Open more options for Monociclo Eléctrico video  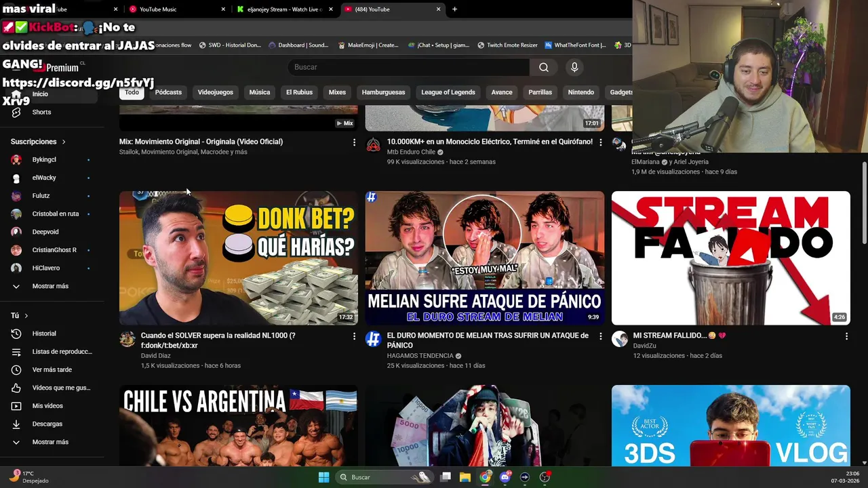point(600,142)
